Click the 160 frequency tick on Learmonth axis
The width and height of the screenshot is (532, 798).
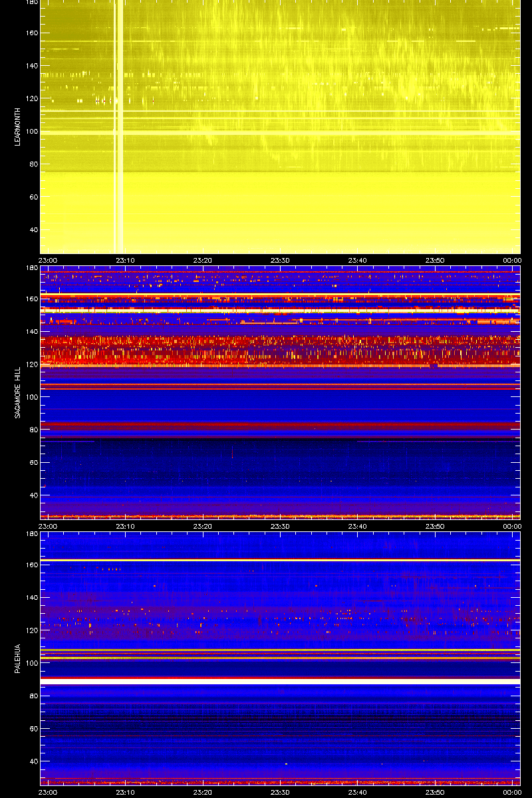coord(31,33)
